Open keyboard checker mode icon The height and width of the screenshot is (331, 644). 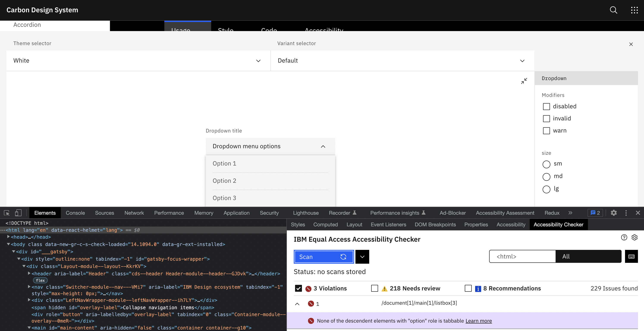click(631, 256)
